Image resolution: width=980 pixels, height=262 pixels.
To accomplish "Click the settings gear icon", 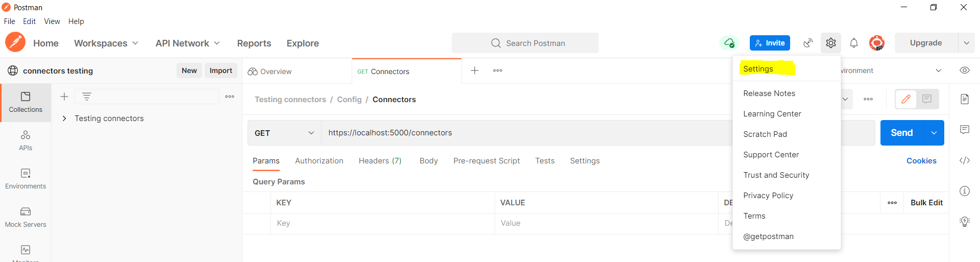I will pyautogui.click(x=831, y=43).
